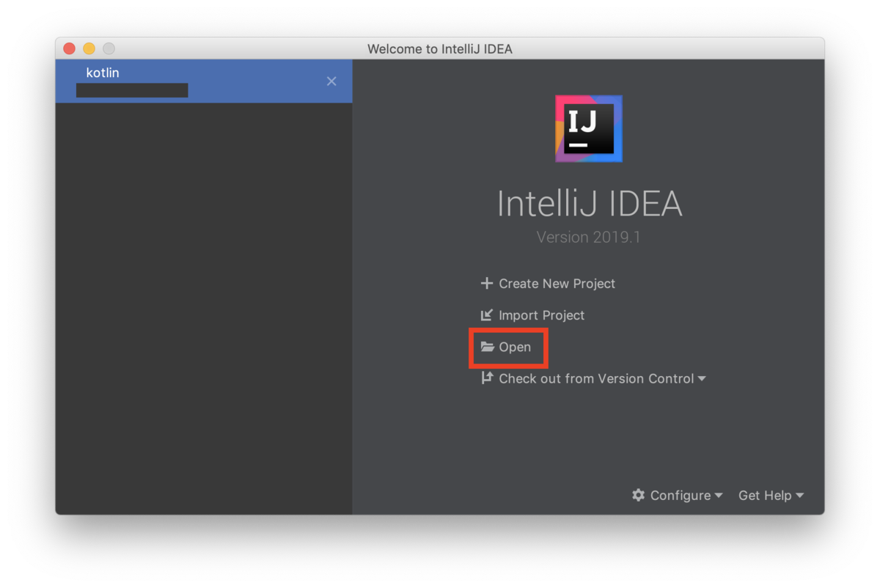This screenshot has height=588, width=880.
Task: Click the Configure gear icon
Action: tap(639, 495)
